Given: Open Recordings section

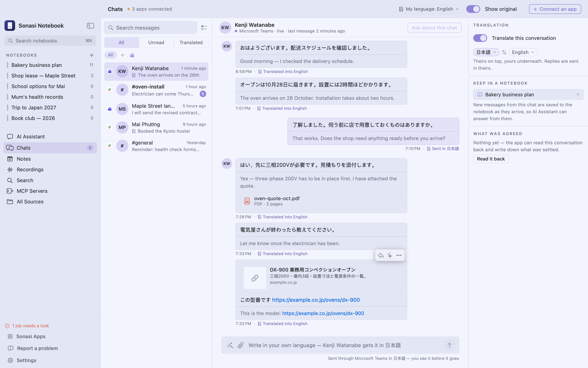Looking at the screenshot, I should coord(50,170).
